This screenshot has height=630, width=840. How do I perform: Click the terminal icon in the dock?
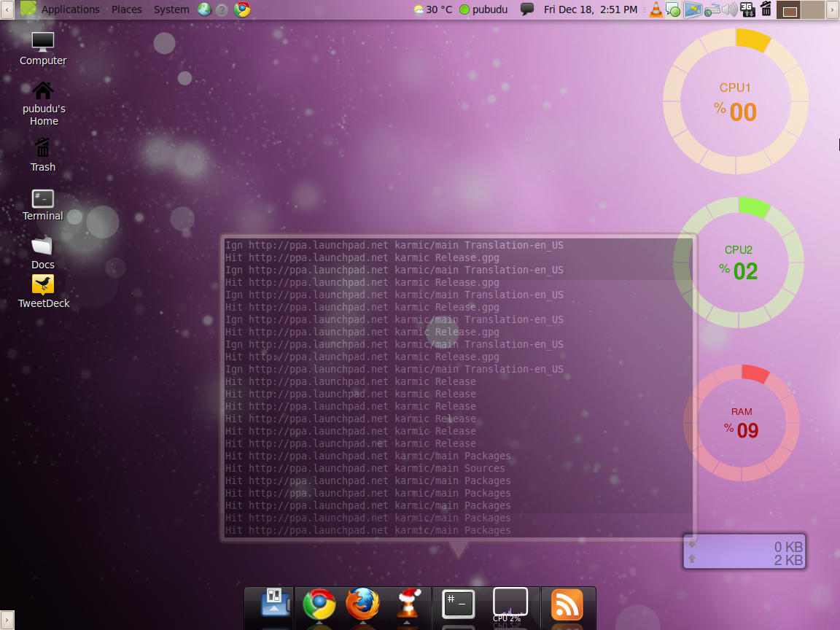458,604
